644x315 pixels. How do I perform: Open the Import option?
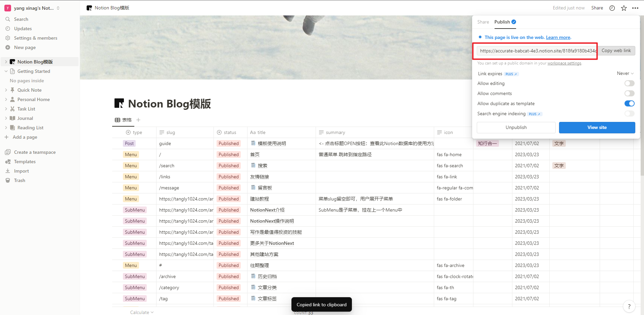tap(21, 171)
